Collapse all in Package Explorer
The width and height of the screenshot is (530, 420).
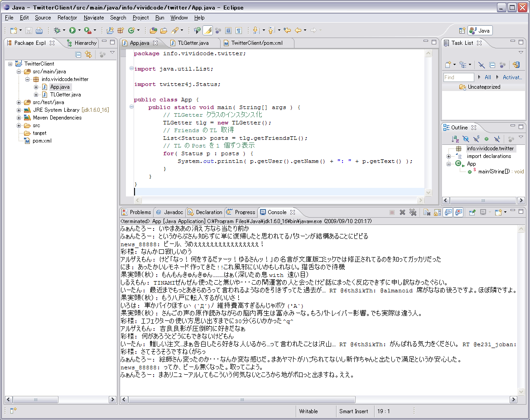click(78, 54)
